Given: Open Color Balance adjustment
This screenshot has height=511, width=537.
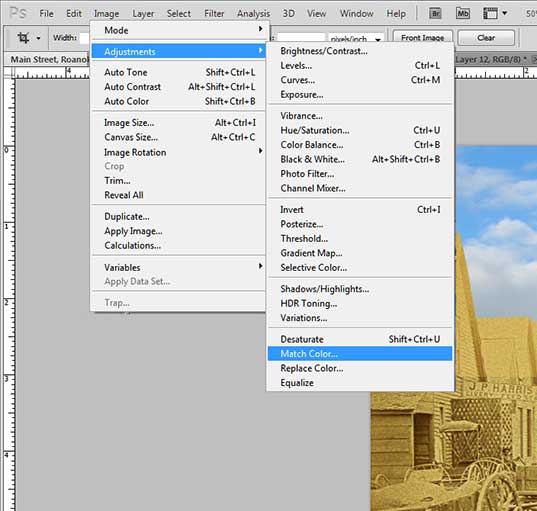Looking at the screenshot, I should click(x=360, y=145).
